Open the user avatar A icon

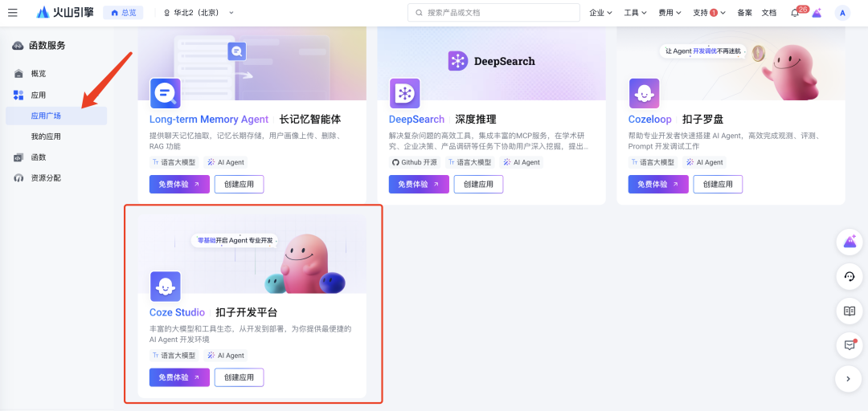pyautogui.click(x=842, y=13)
